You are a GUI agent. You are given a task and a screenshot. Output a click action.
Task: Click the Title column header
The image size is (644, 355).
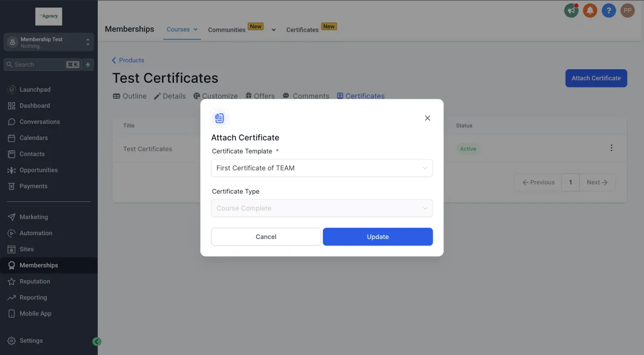129,126
